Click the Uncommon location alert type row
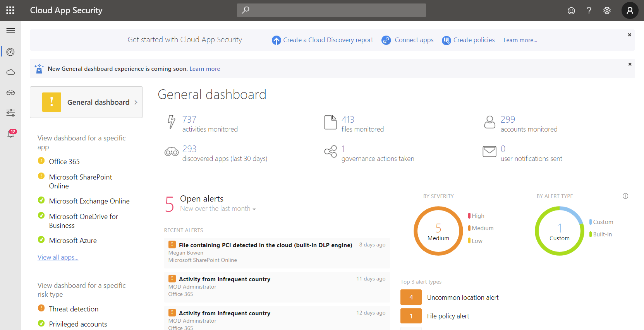This screenshot has width=644, height=330. pyautogui.click(x=450, y=298)
